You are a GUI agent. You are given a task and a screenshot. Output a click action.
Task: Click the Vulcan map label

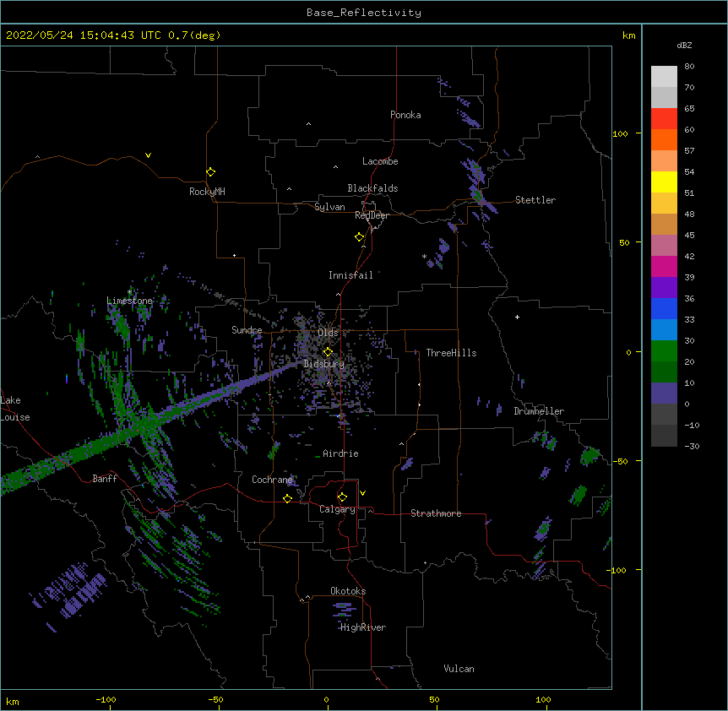(459, 670)
